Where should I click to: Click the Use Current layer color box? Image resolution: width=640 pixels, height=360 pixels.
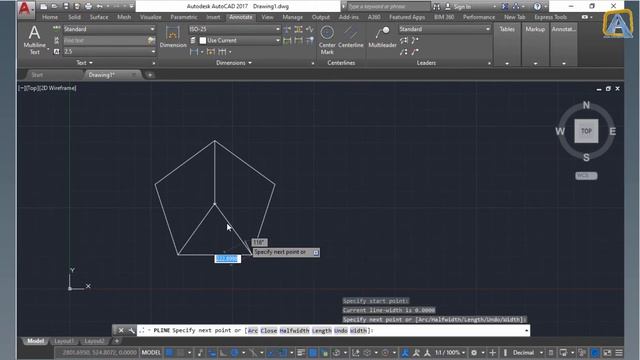click(203, 40)
